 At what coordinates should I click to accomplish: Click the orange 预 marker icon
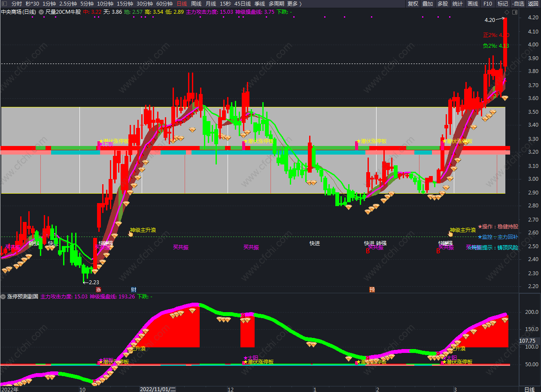point(372,290)
